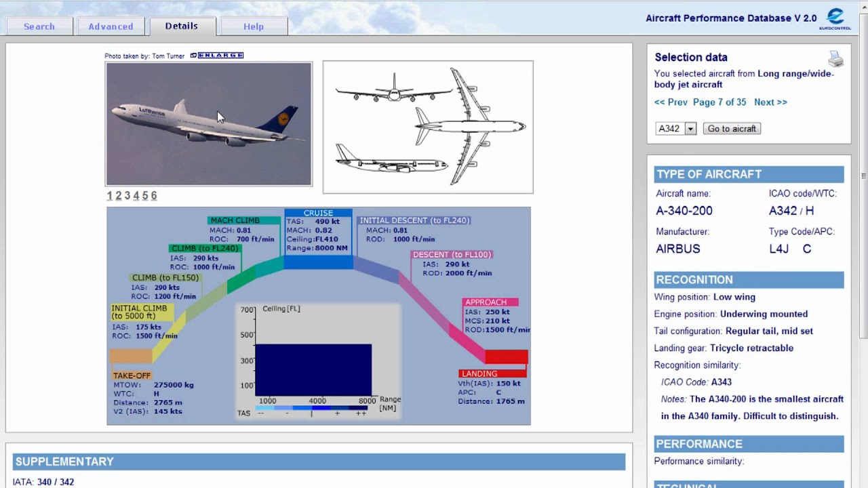Click the TAS speed color scale bar

point(313,408)
